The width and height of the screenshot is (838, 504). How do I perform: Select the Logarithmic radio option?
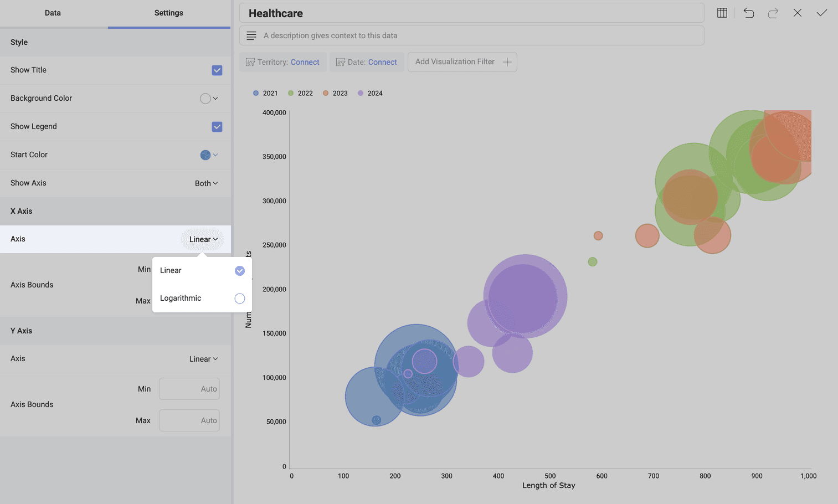240,299
